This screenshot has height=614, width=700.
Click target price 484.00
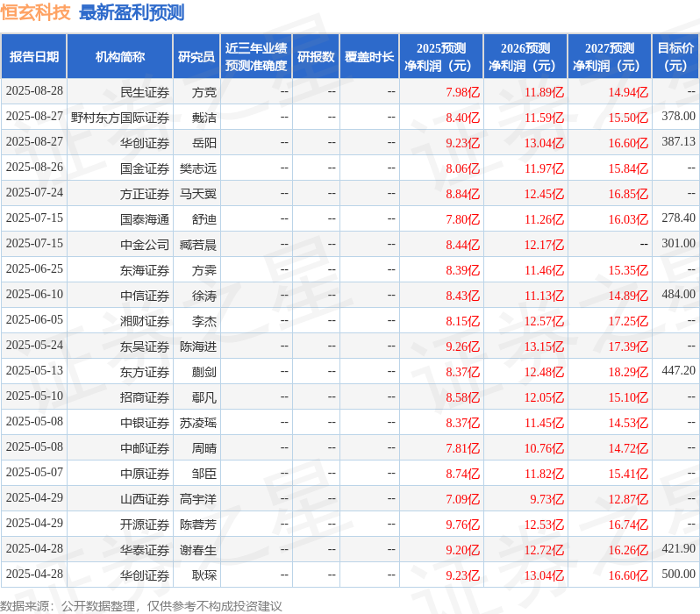point(679,294)
